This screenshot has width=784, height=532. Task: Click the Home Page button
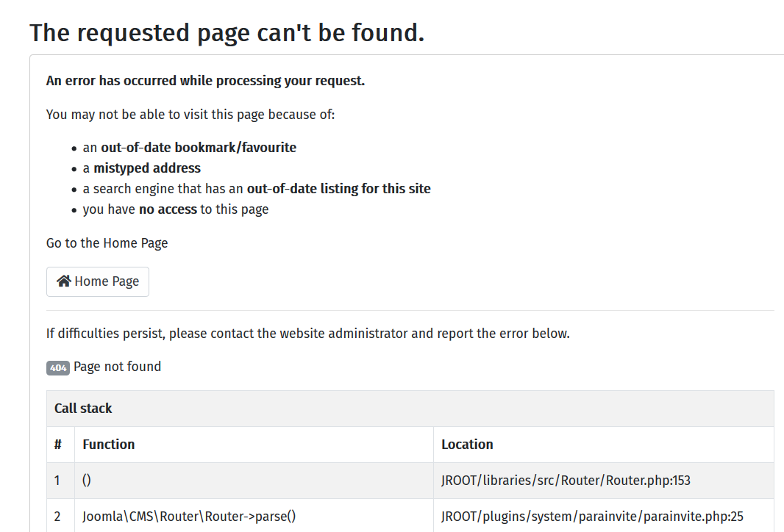point(98,281)
